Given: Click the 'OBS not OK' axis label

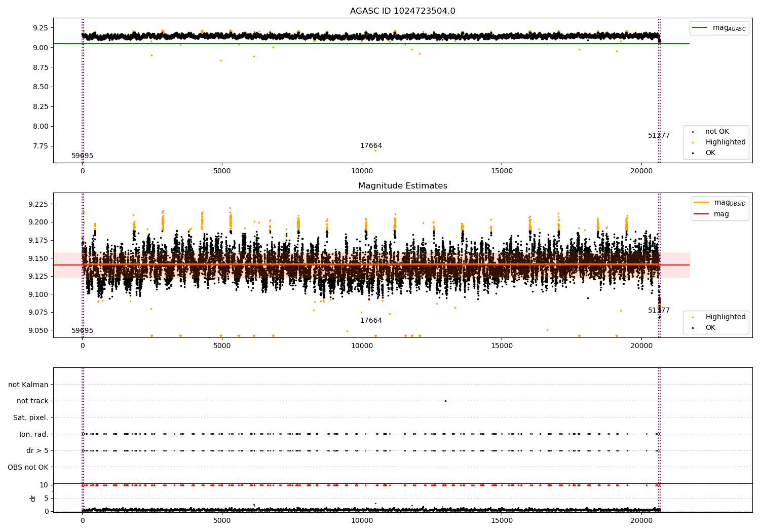Looking at the screenshot, I should [x=28, y=467].
